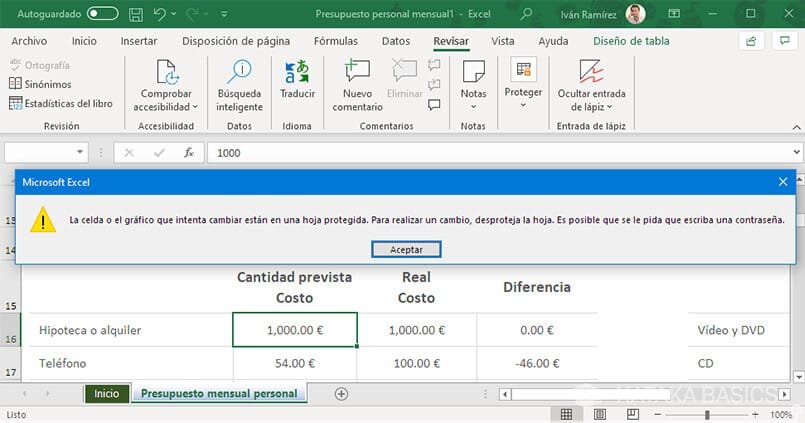Switch to Page Break Preview icon
The image size is (805, 423).
click(x=632, y=414)
